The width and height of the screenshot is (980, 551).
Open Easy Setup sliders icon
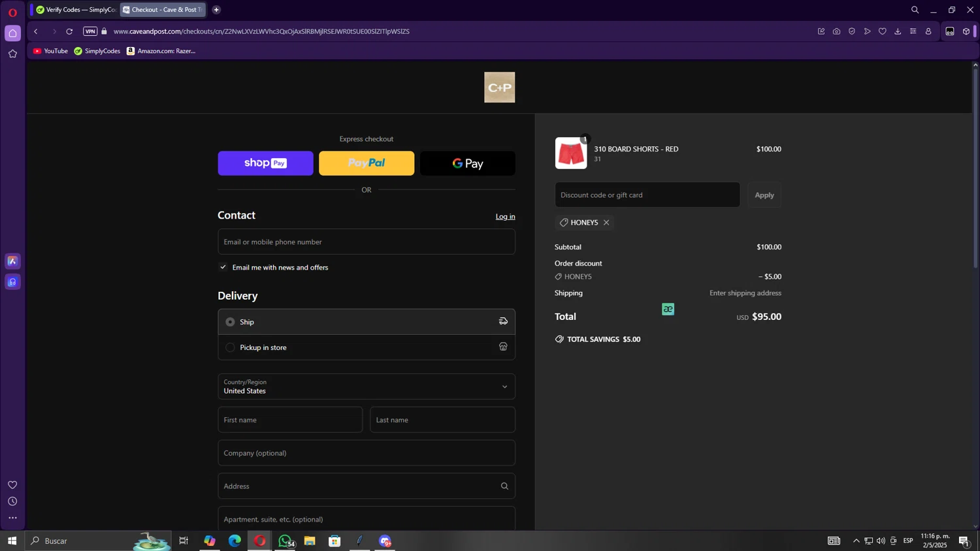(913, 31)
